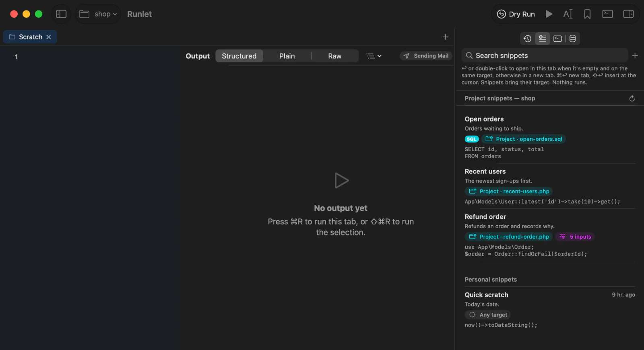Start a Dry Run

point(516,14)
